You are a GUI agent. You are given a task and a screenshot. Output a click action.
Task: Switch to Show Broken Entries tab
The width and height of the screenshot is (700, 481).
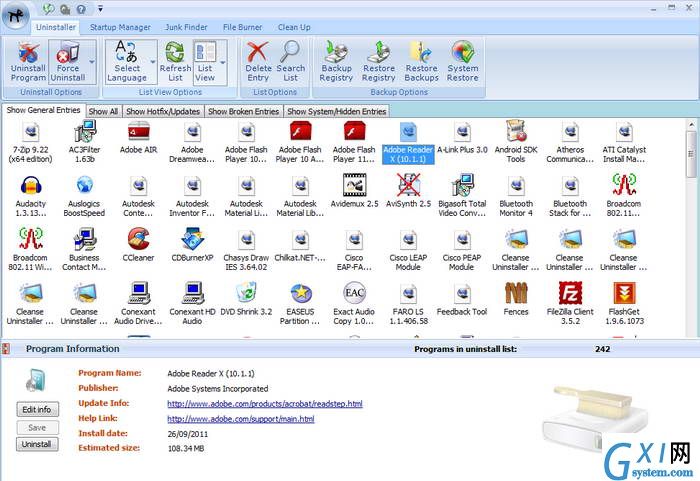click(x=243, y=111)
